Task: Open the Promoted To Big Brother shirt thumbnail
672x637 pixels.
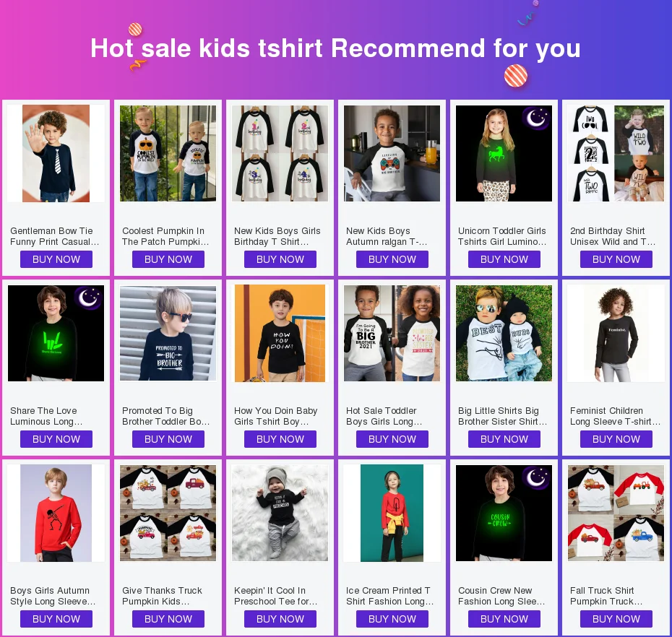Action: point(168,333)
